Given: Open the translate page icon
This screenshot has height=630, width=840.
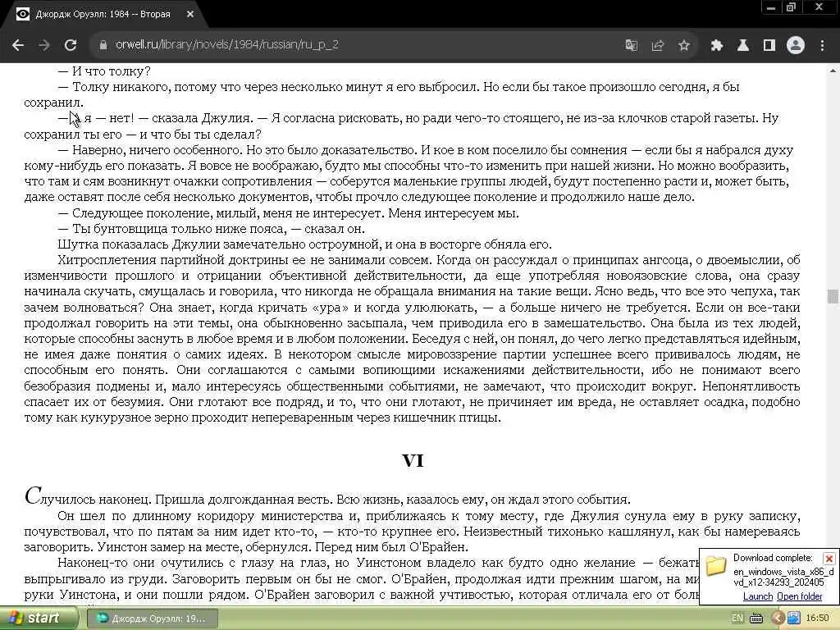Looking at the screenshot, I should click(631, 46).
